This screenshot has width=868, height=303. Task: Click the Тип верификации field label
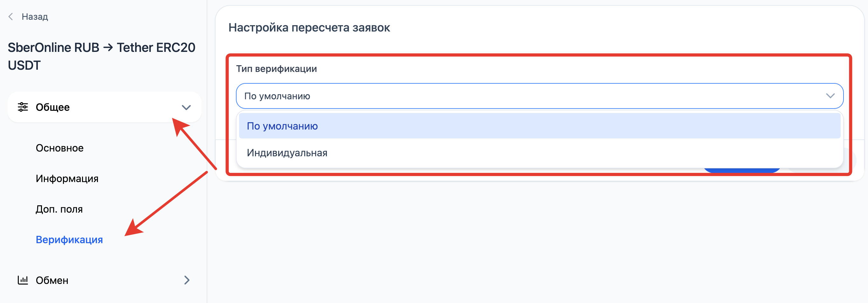(276, 69)
